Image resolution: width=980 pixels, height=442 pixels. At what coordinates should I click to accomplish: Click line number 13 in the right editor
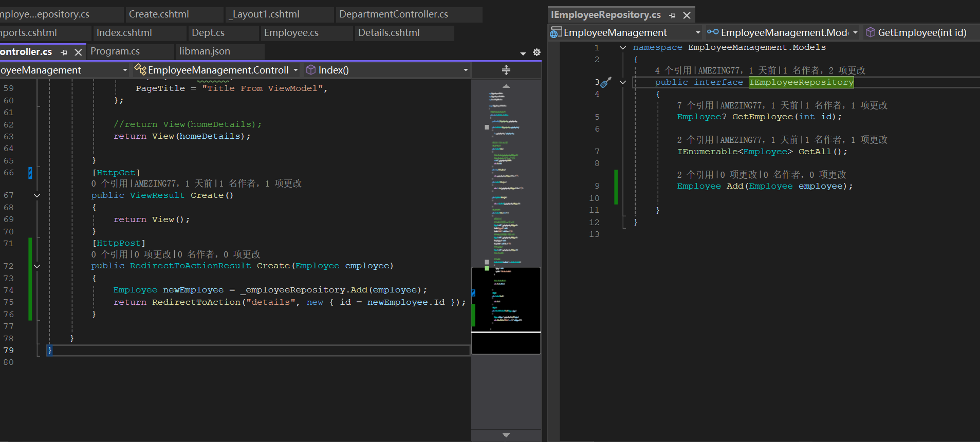pos(594,234)
